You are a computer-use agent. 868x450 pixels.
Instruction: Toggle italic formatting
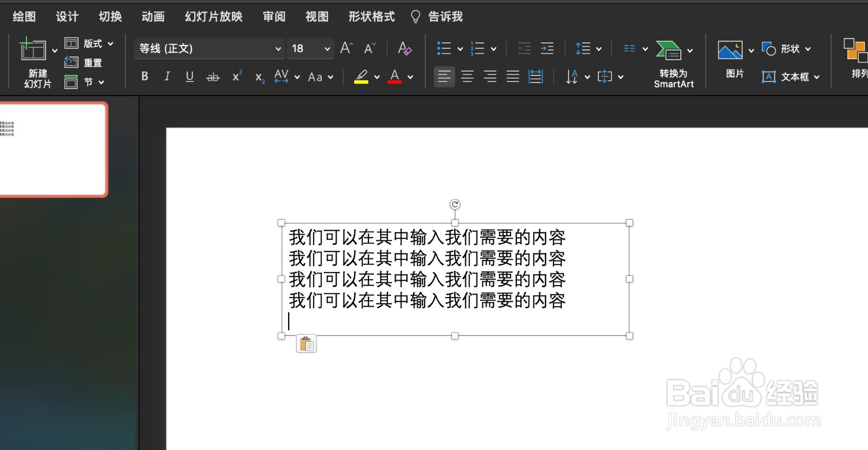[x=167, y=77]
